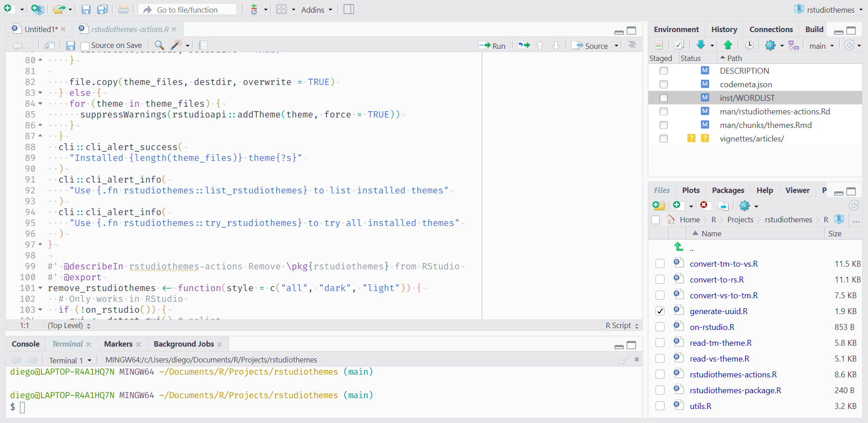Click the compile report notebook icon
The height and width of the screenshot is (423, 868).
(203, 45)
